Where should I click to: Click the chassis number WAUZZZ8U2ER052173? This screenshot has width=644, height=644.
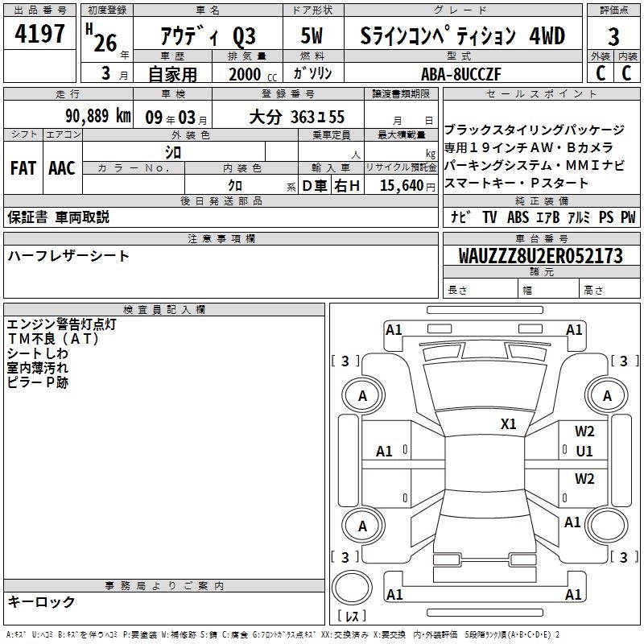[540, 256]
